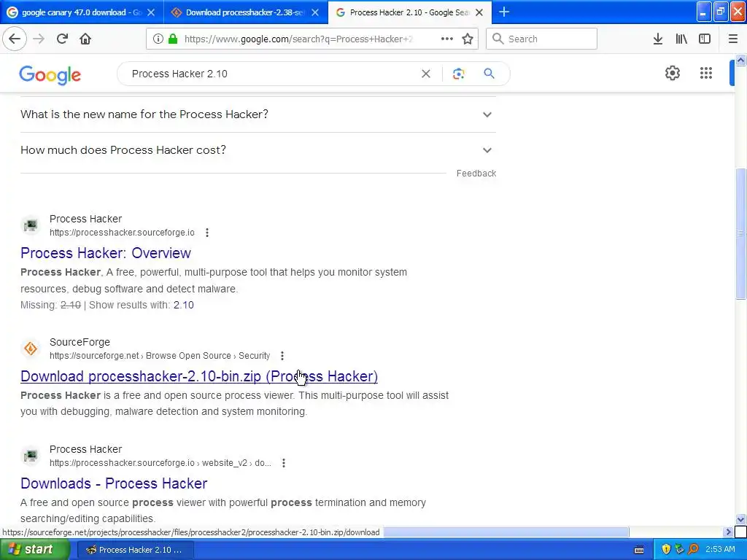Click the orange magnifier tray icon
747x560 pixels.
[x=693, y=550]
